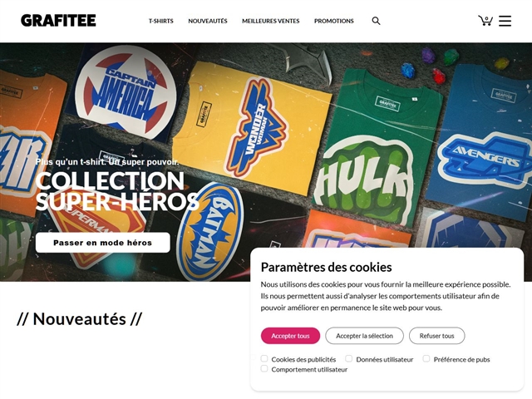Click the GRAFITEE logo
Viewport: 532px width, 399px height.
[58, 20]
